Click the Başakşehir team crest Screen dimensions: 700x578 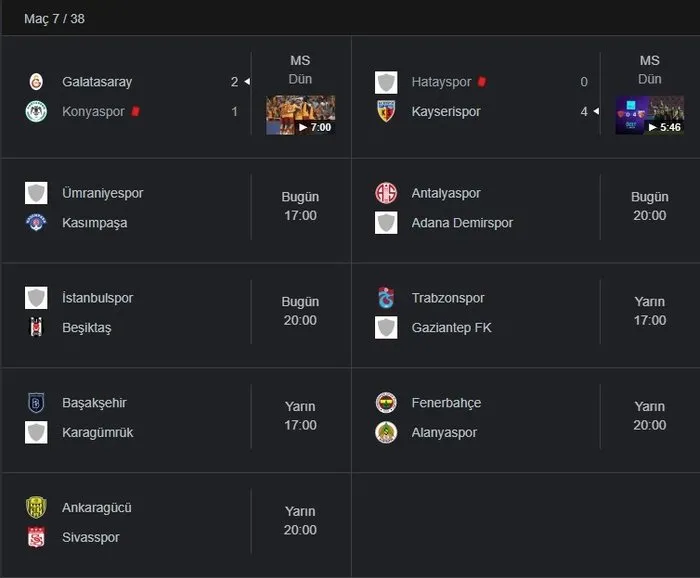(36, 403)
